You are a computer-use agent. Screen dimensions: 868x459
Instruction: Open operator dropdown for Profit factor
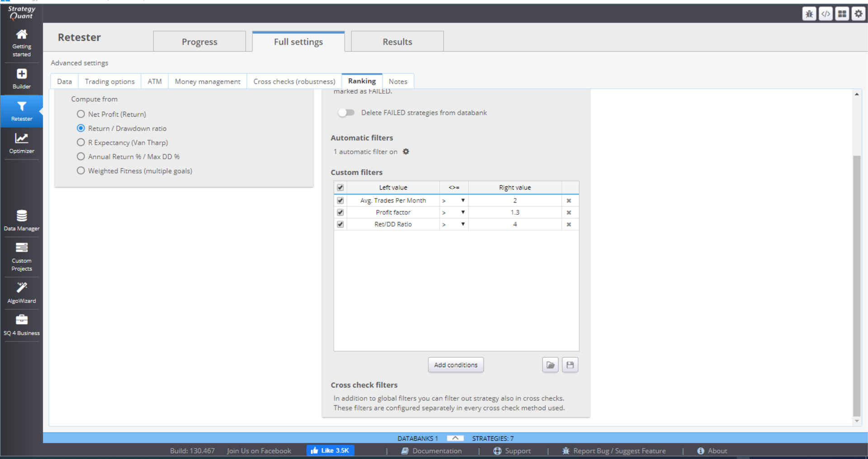pyautogui.click(x=454, y=212)
